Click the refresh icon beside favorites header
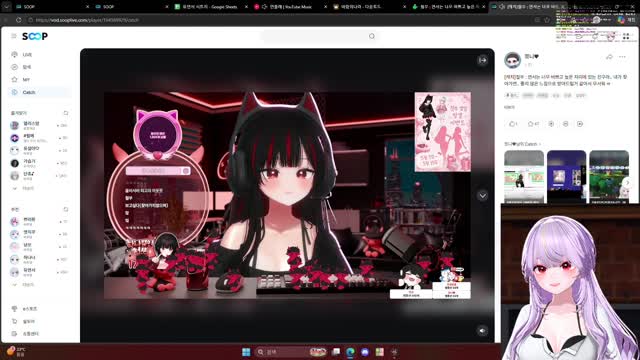 66,113
